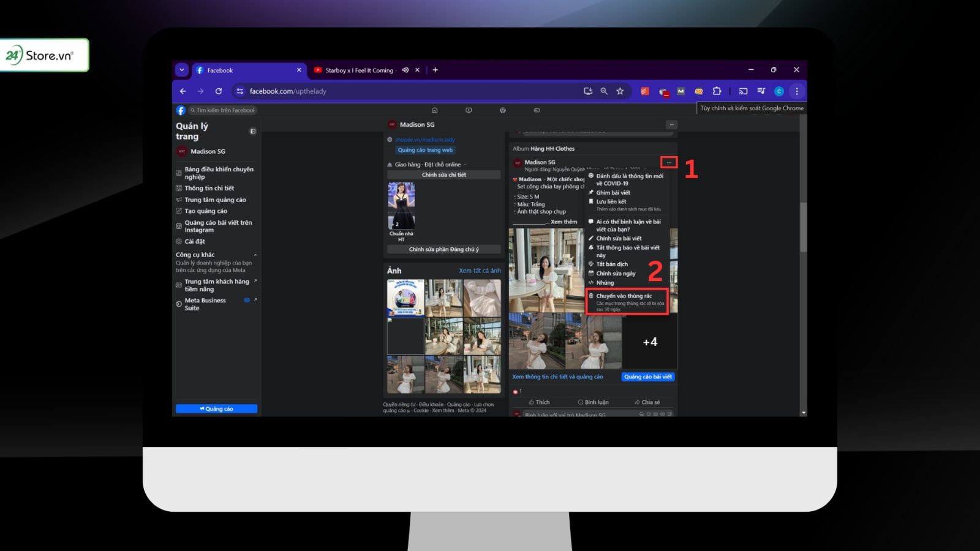Reload the Facebook page
The width and height of the screenshot is (980, 551).
point(218,91)
